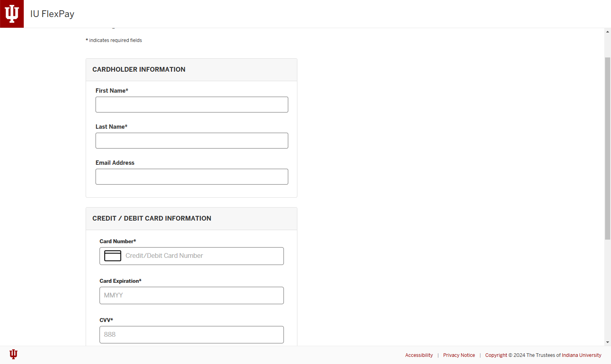
Task: Click the Last Name* label
Action: point(111,127)
